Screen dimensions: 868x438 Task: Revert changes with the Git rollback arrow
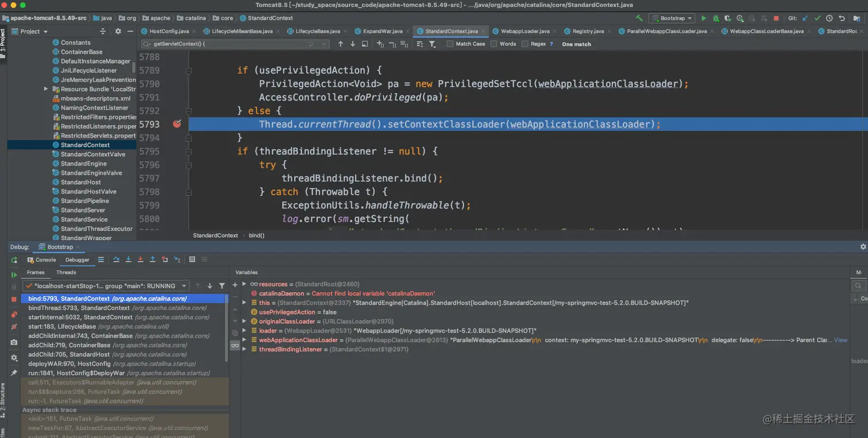click(842, 18)
